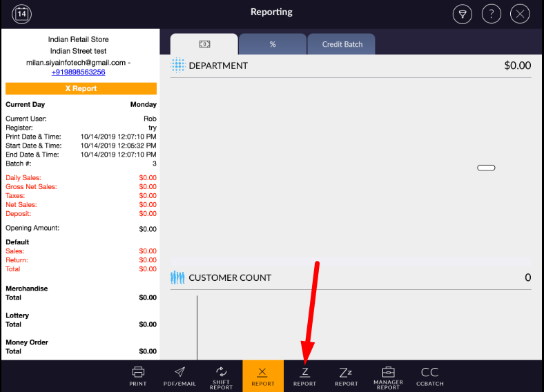Viewport: 544px width, 392px height.
Task: Click the small pill-shaped handle in Department panel
Action: (486, 168)
